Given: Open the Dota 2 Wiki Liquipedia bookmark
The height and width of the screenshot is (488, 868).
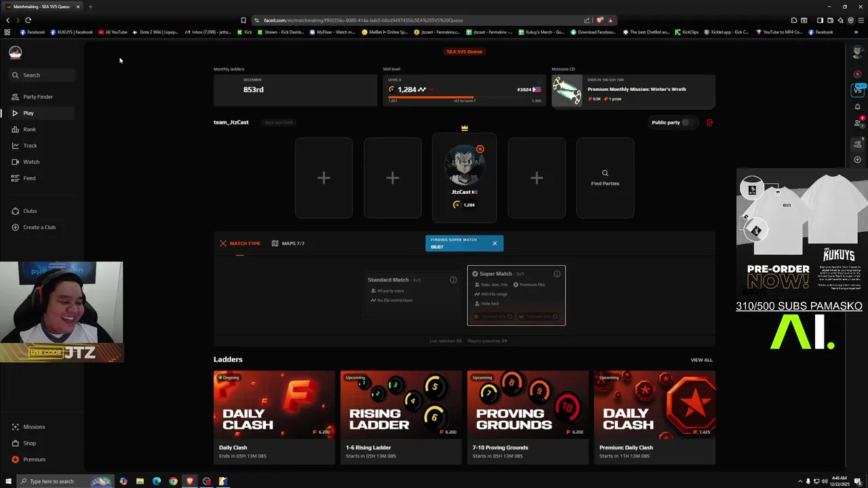Looking at the screenshot, I should [155, 32].
